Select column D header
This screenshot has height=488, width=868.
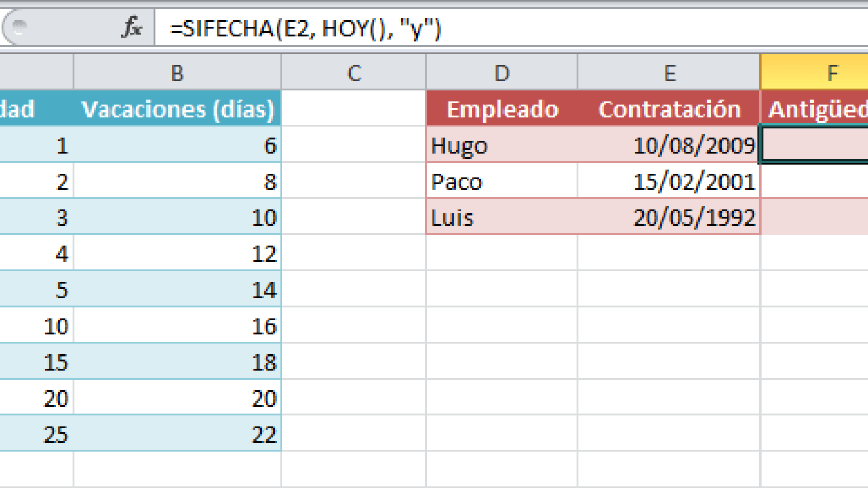click(502, 73)
